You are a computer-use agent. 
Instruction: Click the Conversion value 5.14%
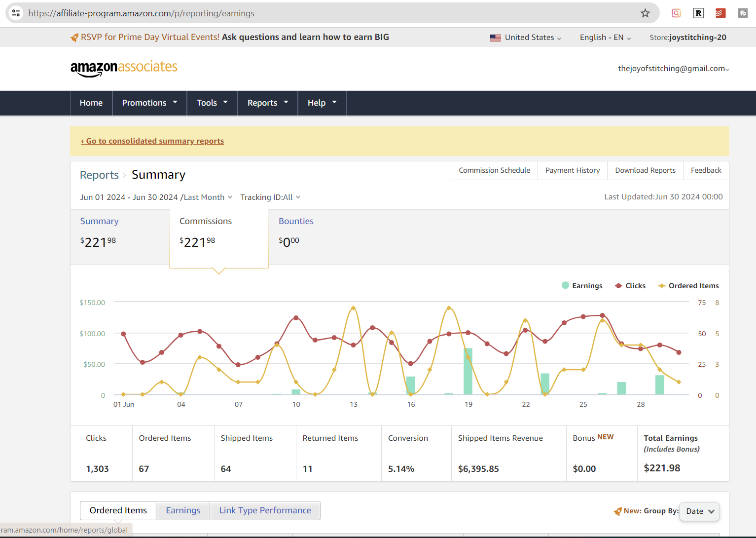coord(401,469)
